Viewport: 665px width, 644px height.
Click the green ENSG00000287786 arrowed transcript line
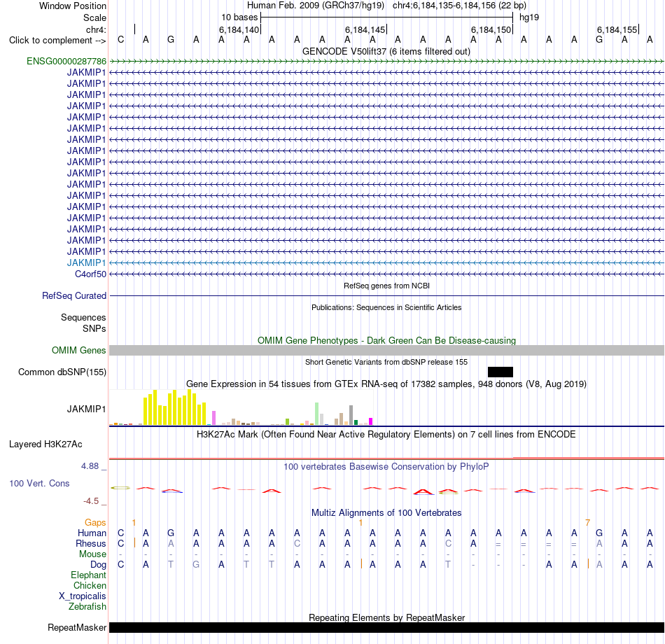click(386, 61)
